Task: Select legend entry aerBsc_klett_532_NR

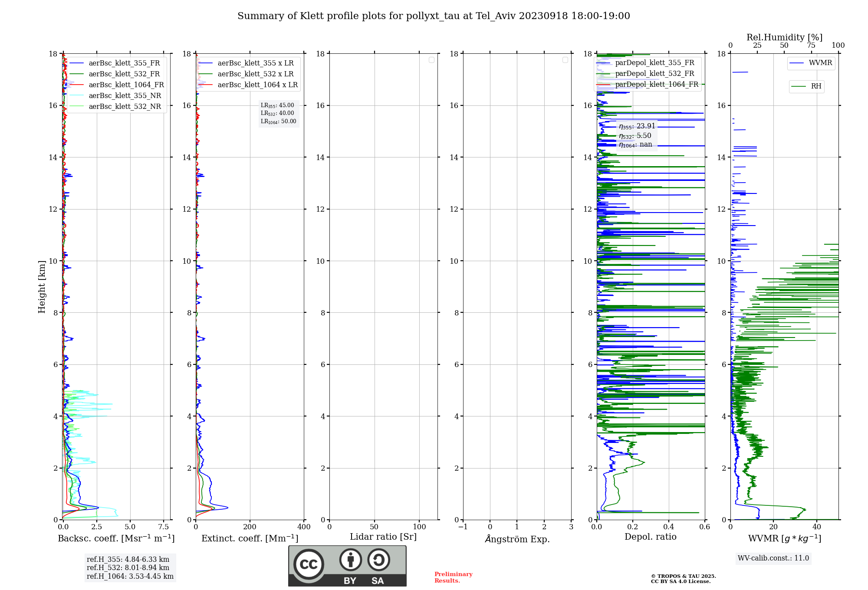Action: coord(125,106)
